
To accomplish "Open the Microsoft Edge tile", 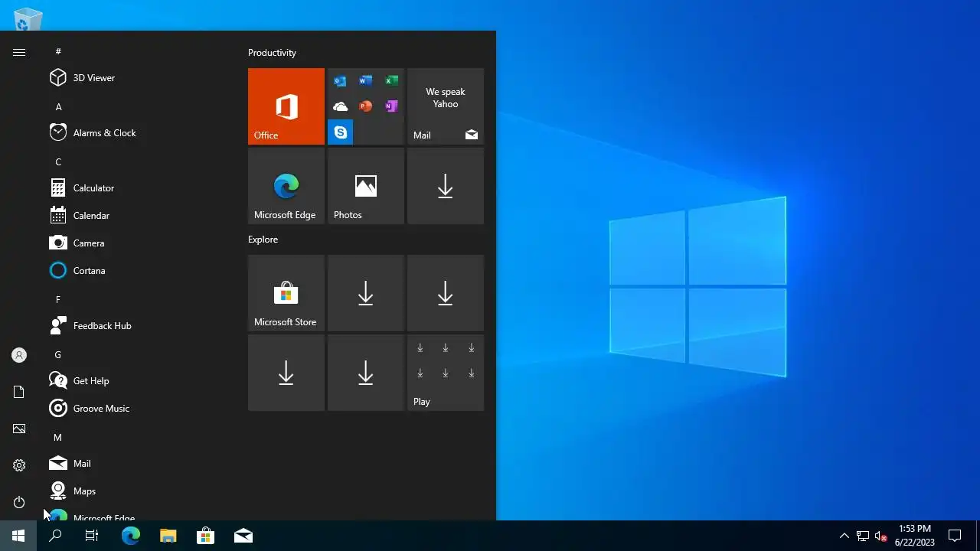I will click(x=286, y=186).
